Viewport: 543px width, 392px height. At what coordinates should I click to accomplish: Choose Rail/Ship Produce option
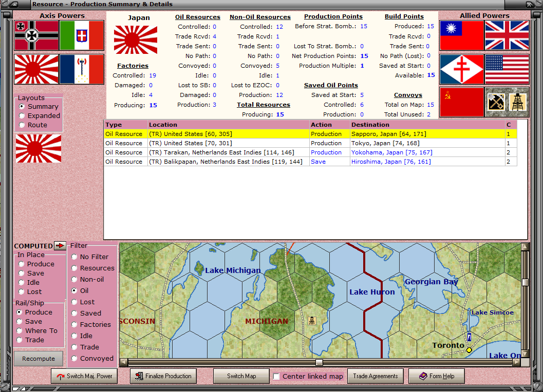(34, 312)
